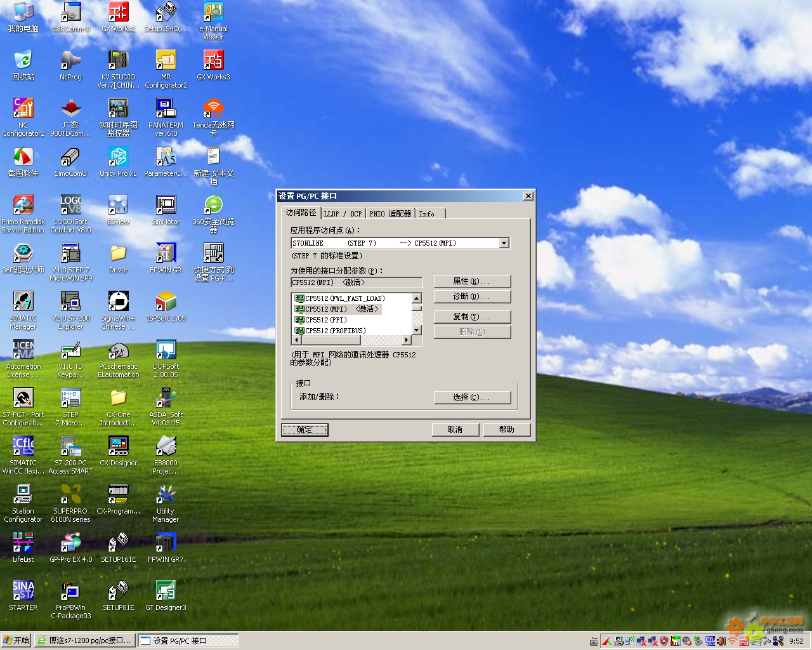
Task: Open the ProPBWin C-Package03 icon
Action: (70, 599)
